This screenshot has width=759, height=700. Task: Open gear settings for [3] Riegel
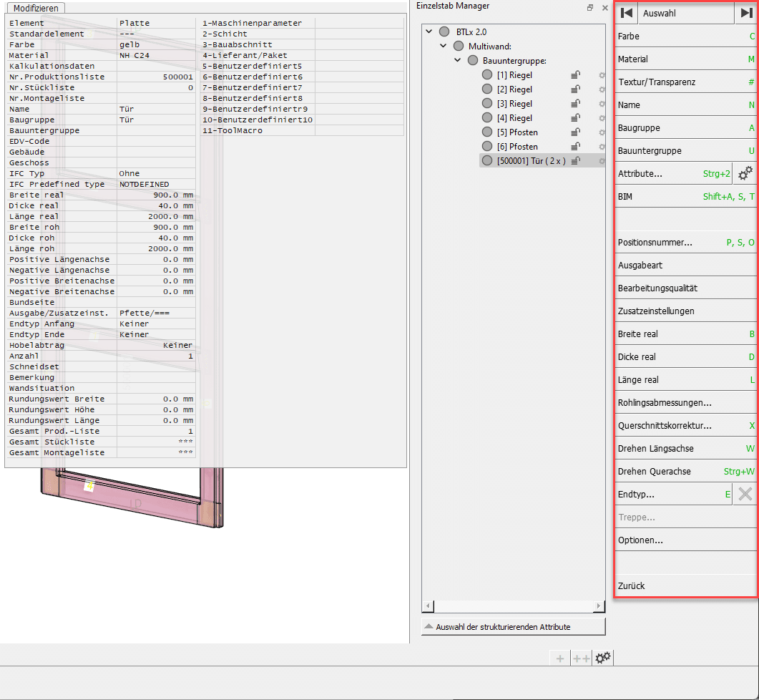point(602,104)
